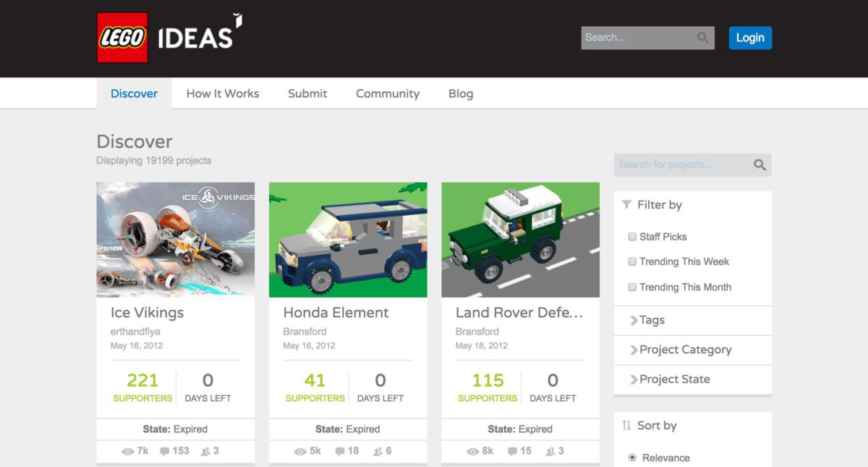The image size is (868, 467).
Task: Click the comments icon on Ice Vikings
Action: 165,451
